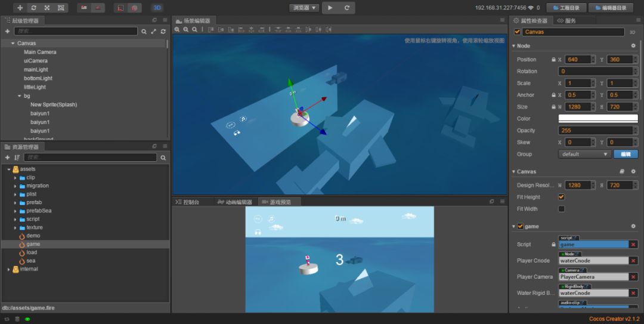Toggle the 3D view mode button
The image size is (644, 324).
[157, 8]
